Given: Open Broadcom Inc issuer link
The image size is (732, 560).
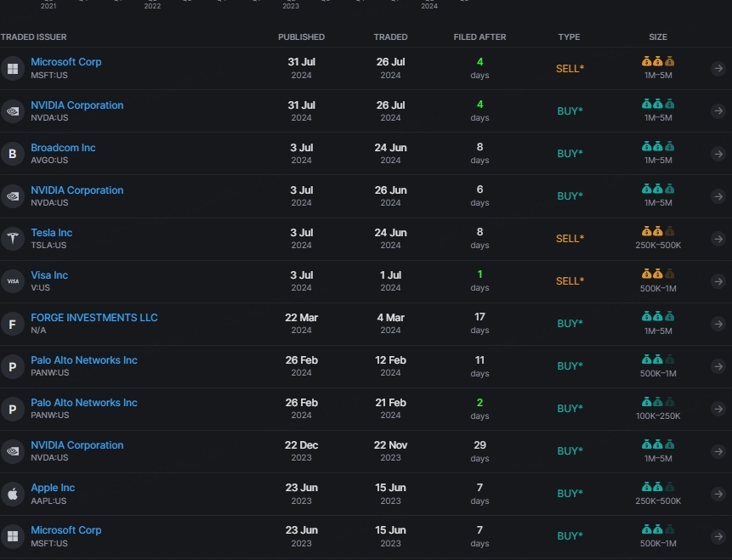Looking at the screenshot, I should click(x=63, y=148).
